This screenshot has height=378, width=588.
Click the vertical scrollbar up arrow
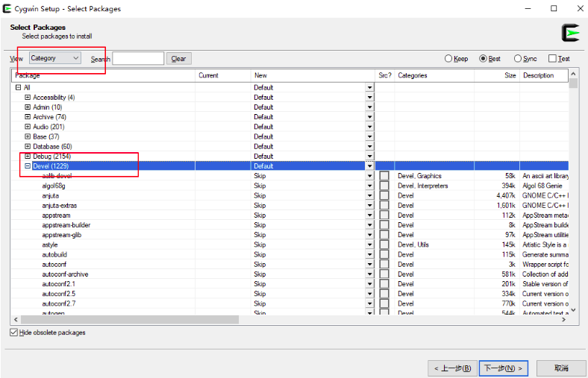[x=573, y=74]
